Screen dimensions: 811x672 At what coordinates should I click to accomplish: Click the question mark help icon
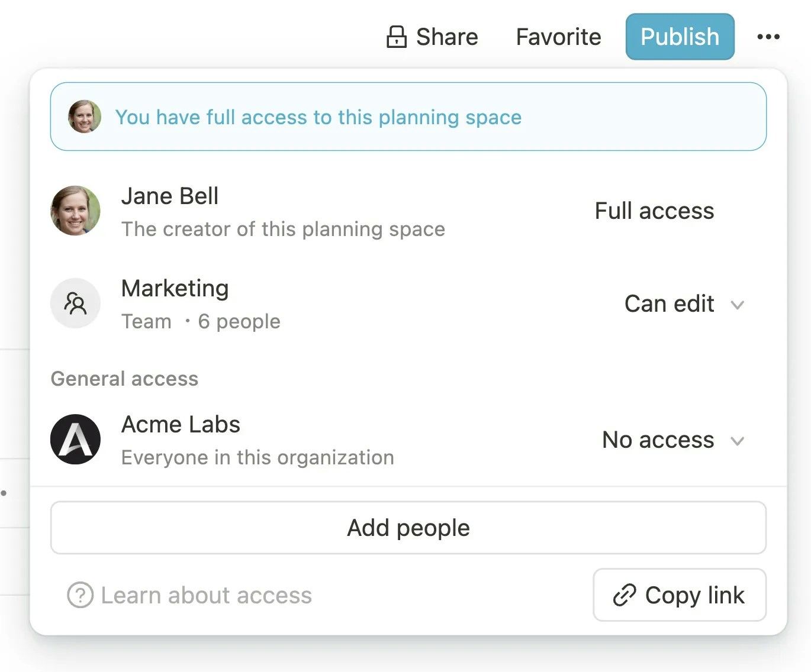[80, 595]
